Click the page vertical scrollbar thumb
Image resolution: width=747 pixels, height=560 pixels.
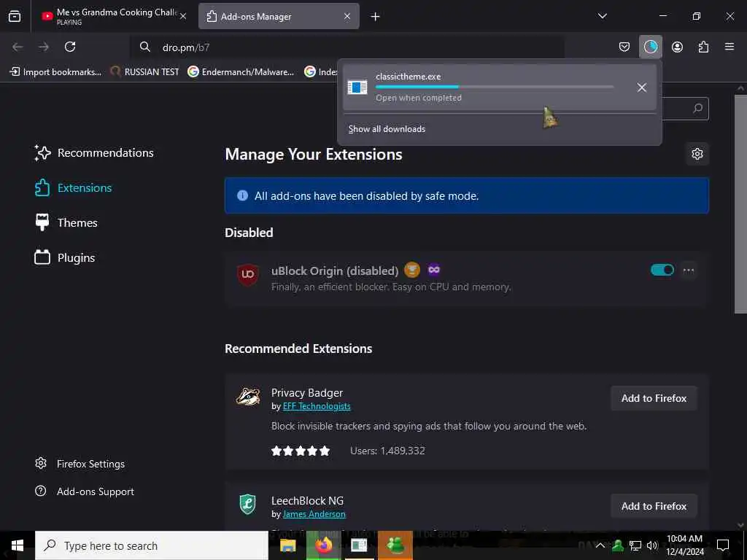click(740, 204)
